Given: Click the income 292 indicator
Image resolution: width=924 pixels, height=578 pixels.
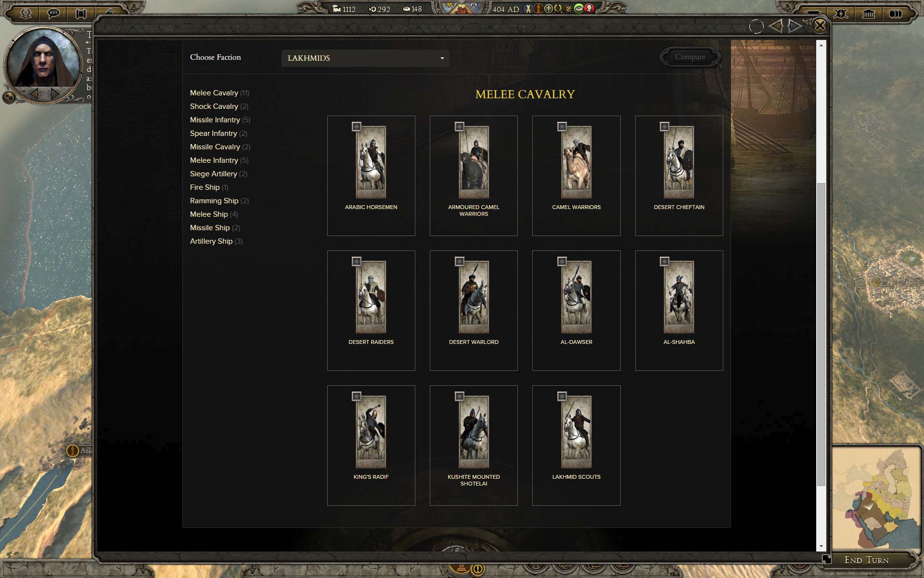Looking at the screenshot, I should click(x=379, y=9).
